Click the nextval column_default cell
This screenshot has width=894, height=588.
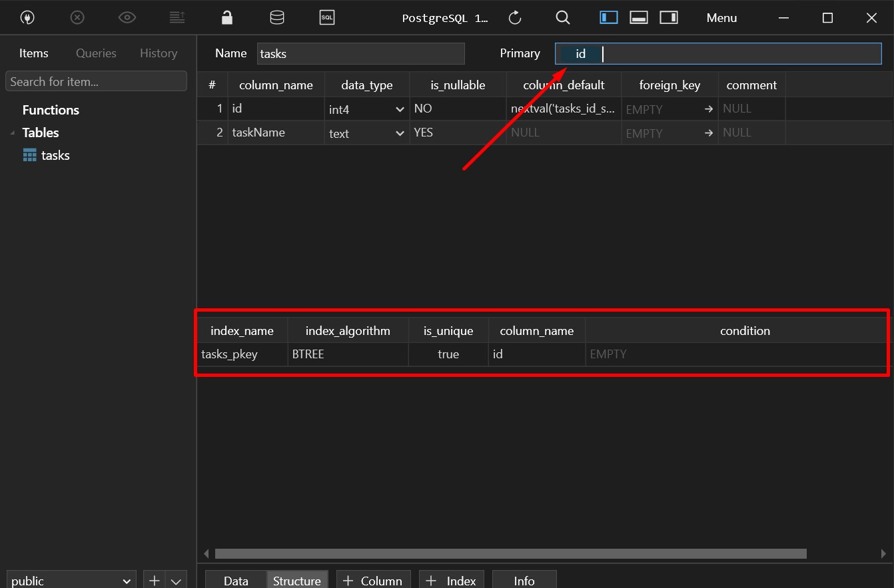pyautogui.click(x=564, y=109)
